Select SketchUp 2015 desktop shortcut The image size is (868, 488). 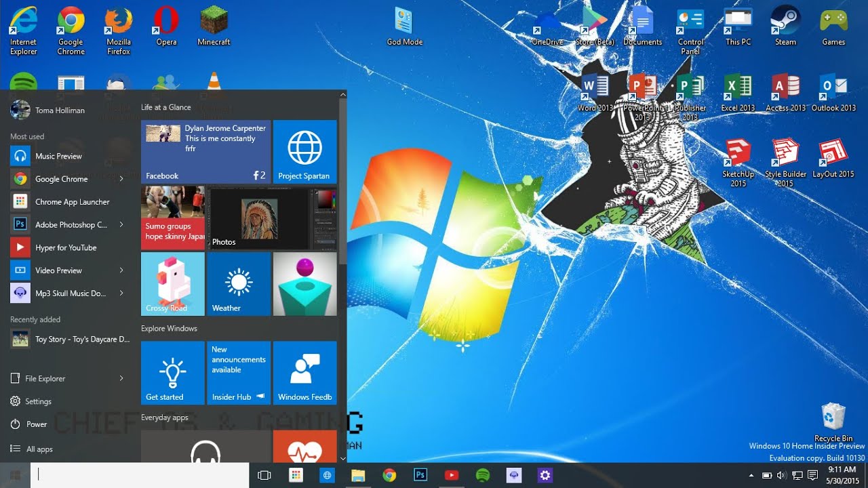point(738,163)
